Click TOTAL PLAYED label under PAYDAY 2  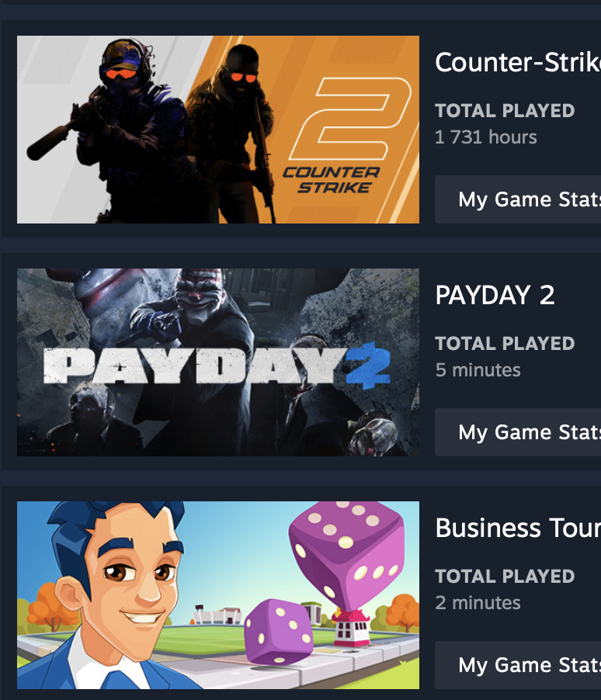pyautogui.click(x=505, y=343)
